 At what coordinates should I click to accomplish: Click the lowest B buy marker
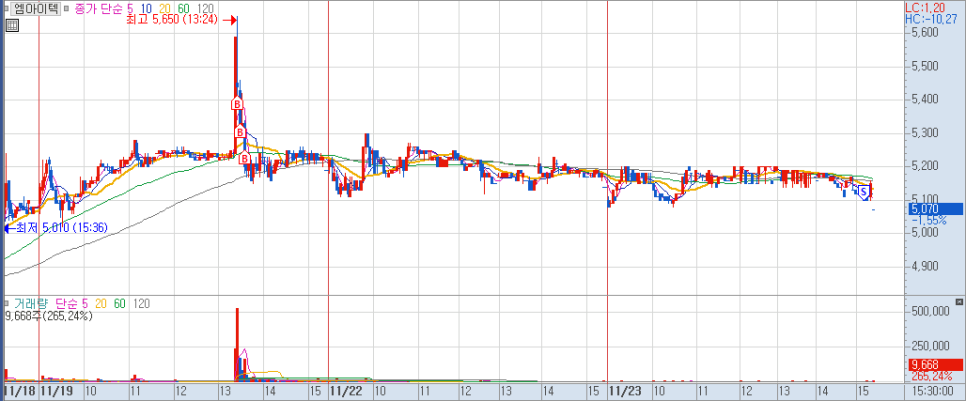tap(244, 160)
